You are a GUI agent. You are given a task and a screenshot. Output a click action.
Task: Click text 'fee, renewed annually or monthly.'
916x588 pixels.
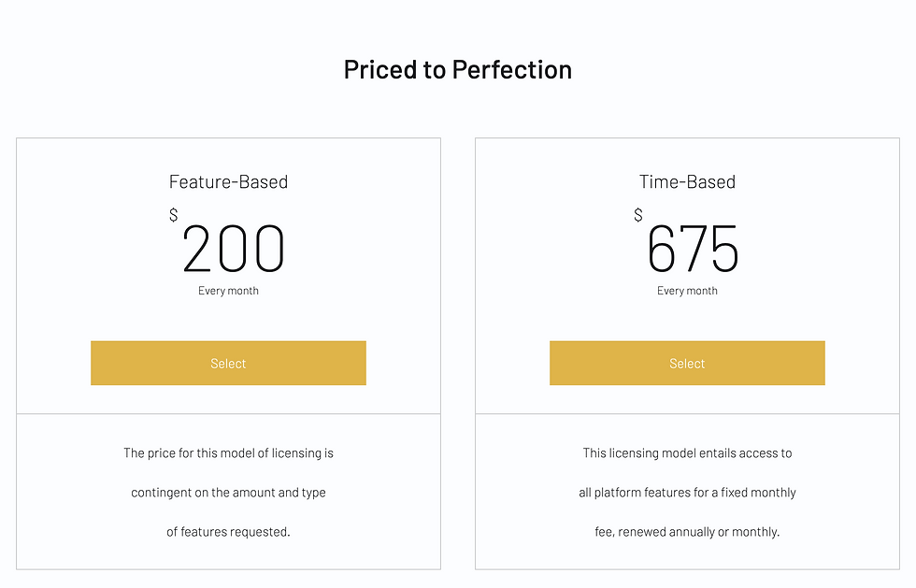687,532
